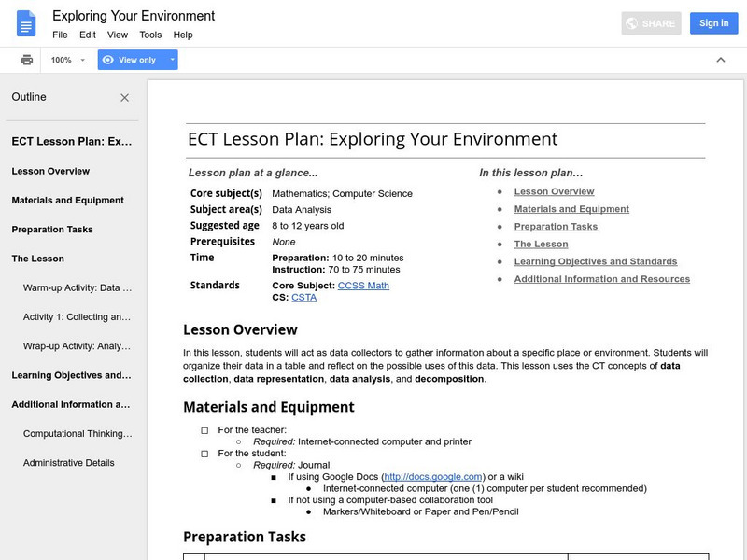Click the print icon
747x560 pixels.
tap(27, 60)
